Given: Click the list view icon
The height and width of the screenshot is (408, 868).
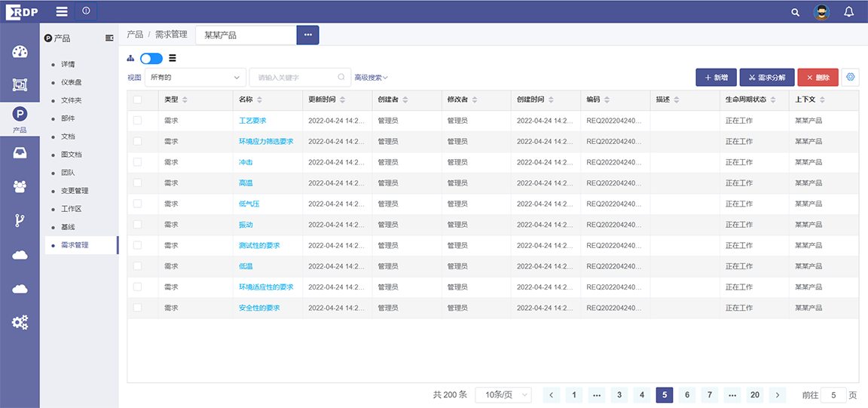Looking at the screenshot, I should 172,57.
